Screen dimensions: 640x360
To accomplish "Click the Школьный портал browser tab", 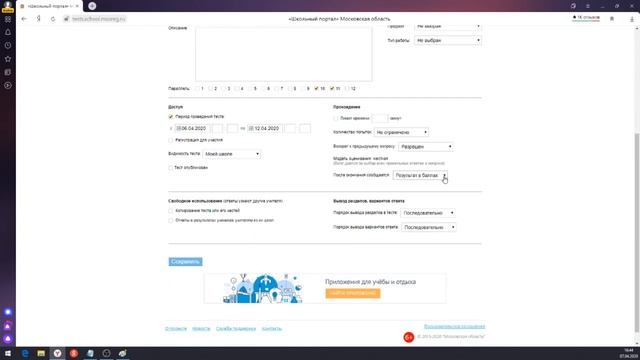I will click(x=49, y=6).
